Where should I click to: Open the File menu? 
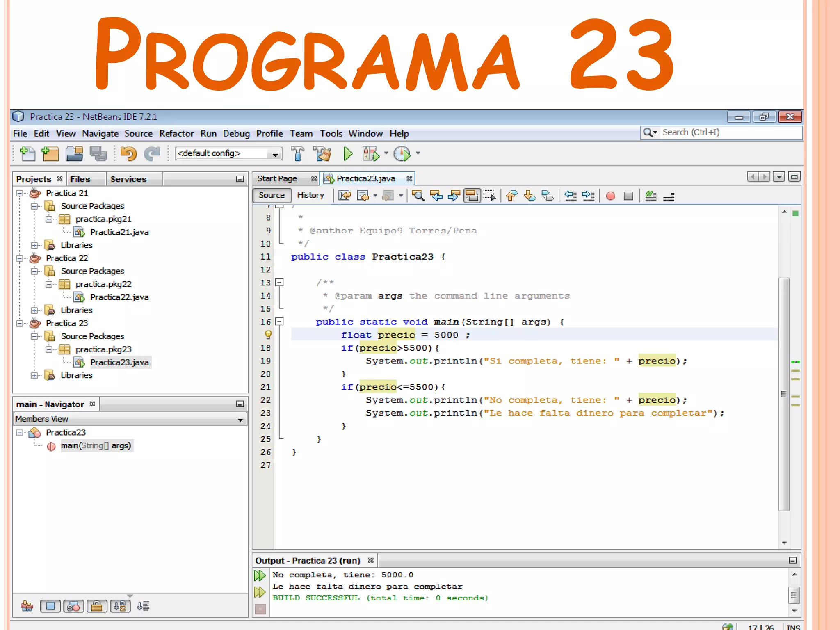pos(20,134)
